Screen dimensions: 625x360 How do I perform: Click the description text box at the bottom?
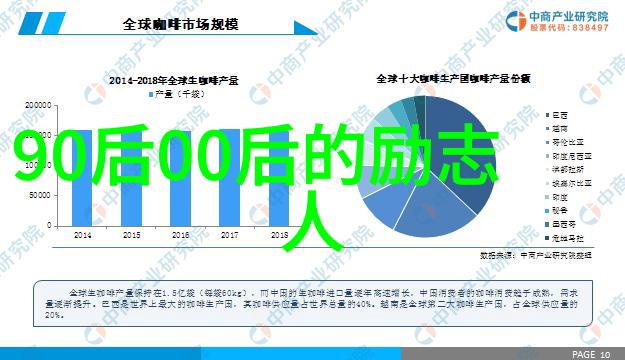(x=313, y=304)
